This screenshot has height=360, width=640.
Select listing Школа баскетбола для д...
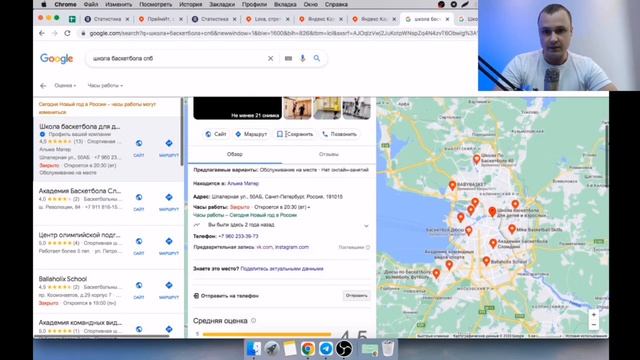pos(80,127)
